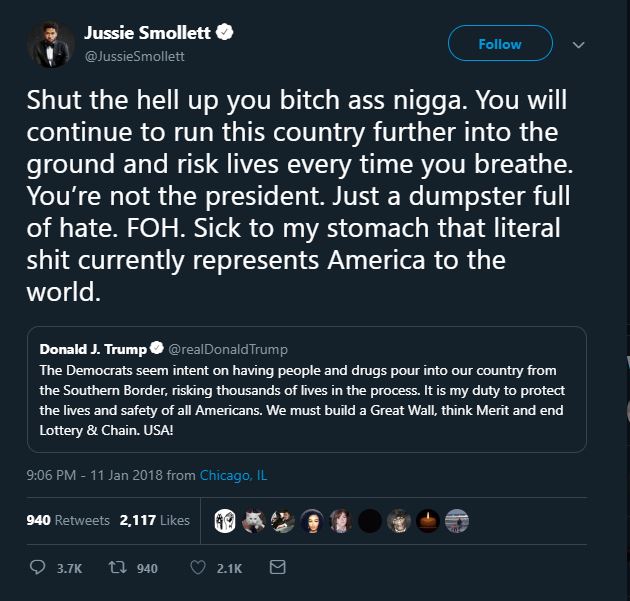630x601 pixels.
Task: Retweet this tweet using the retweet icon
Action: [x=116, y=568]
